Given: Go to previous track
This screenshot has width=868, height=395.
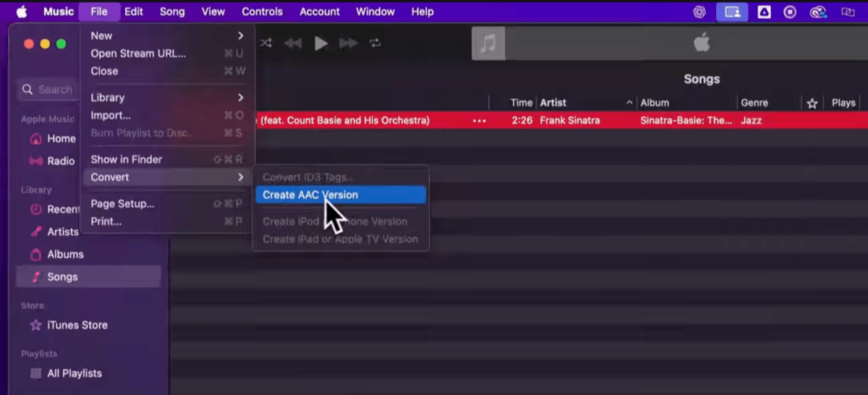Looking at the screenshot, I should (292, 43).
